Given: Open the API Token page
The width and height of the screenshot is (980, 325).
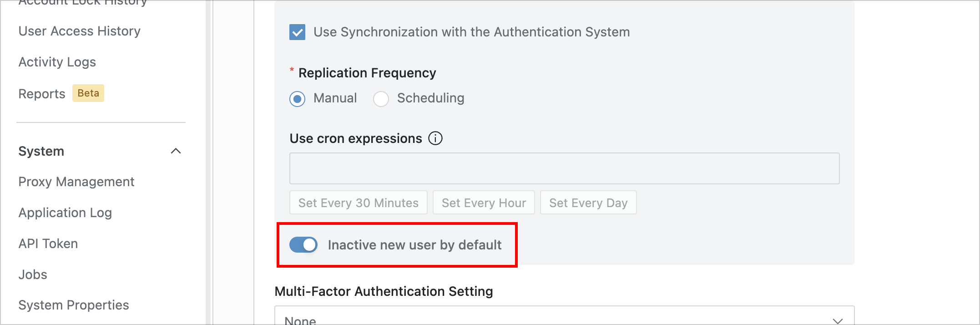Looking at the screenshot, I should click(48, 244).
